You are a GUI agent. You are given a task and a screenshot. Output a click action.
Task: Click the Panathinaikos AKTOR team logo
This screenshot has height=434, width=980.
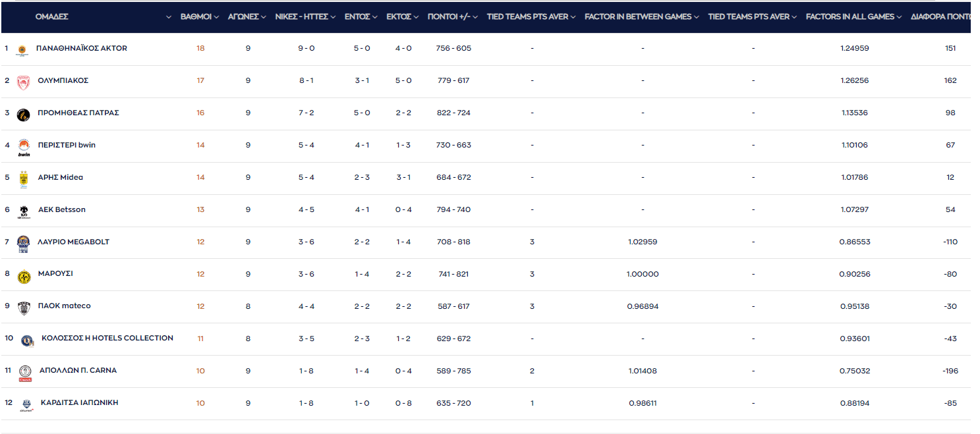click(22, 49)
